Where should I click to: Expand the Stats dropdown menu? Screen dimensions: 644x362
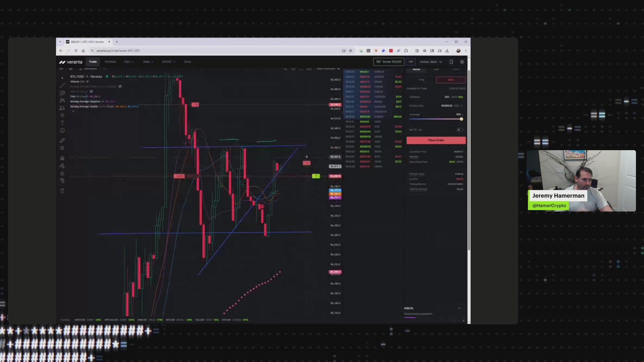pos(148,62)
